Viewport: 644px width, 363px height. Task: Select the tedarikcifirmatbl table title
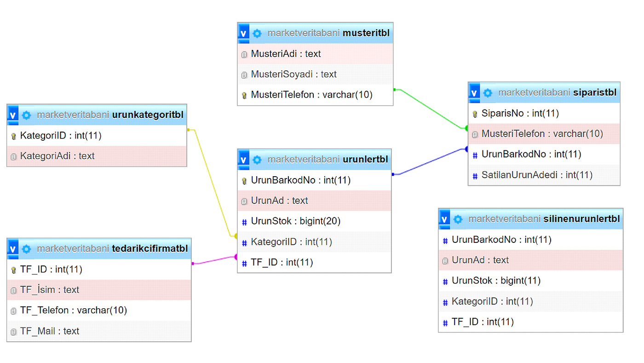(150, 249)
